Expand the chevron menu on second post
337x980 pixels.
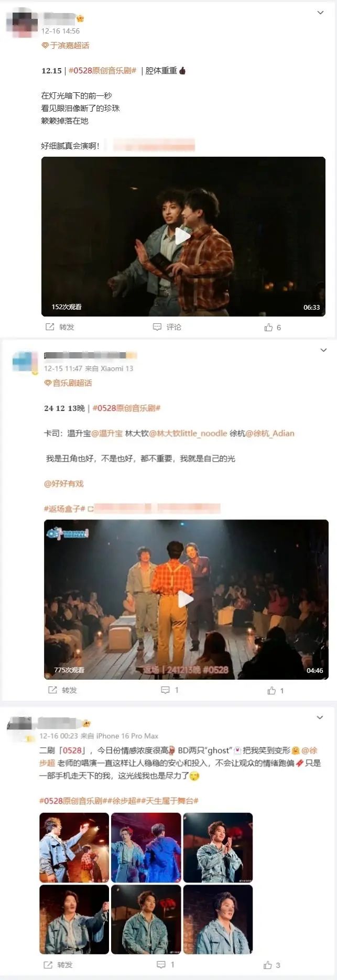click(323, 350)
